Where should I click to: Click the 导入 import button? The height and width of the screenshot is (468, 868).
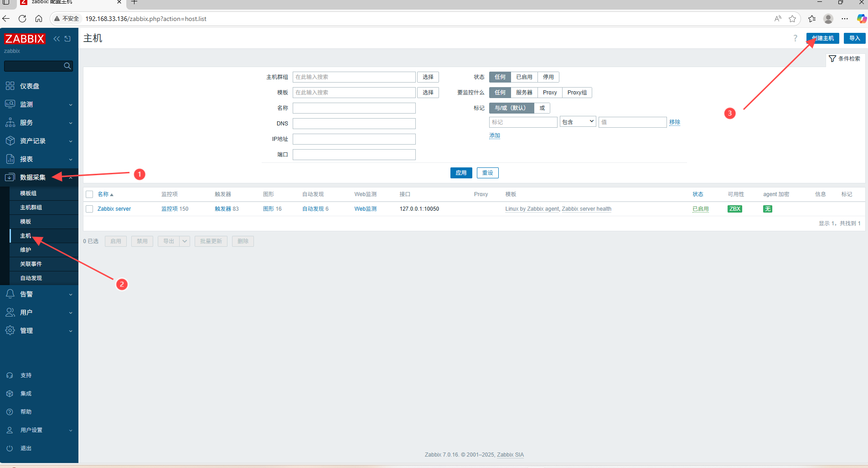[855, 38]
